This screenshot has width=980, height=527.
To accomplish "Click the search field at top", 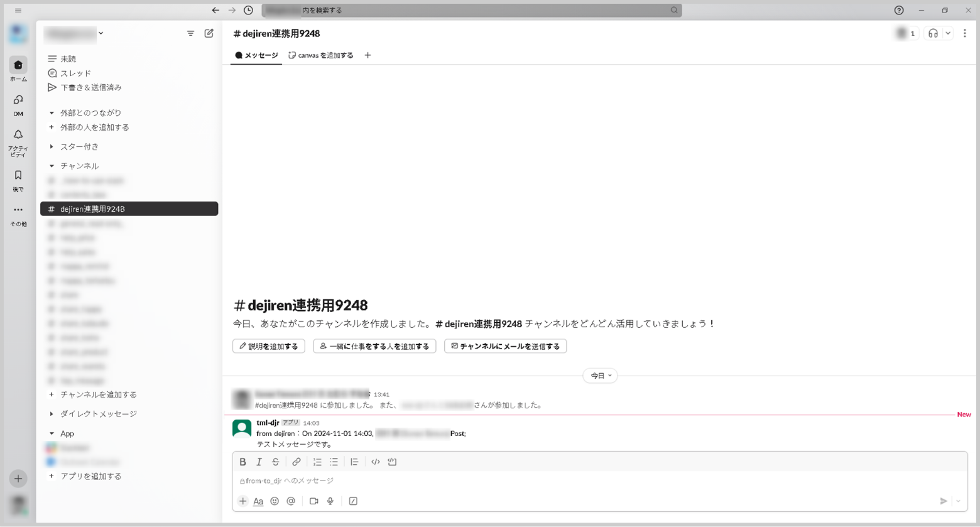I will (x=472, y=10).
